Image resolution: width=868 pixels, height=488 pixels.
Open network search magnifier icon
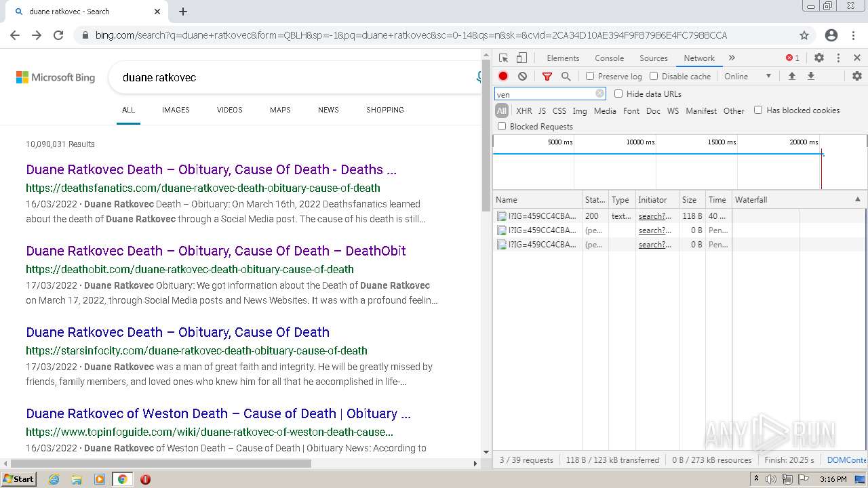click(x=566, y=77)
